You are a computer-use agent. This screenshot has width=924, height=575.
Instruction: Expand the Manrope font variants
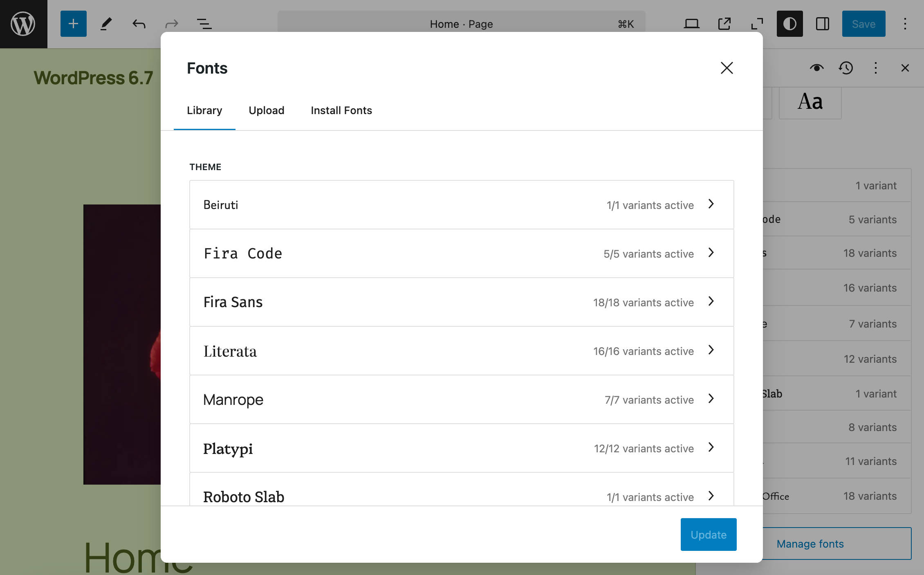(x=711, y=399)
